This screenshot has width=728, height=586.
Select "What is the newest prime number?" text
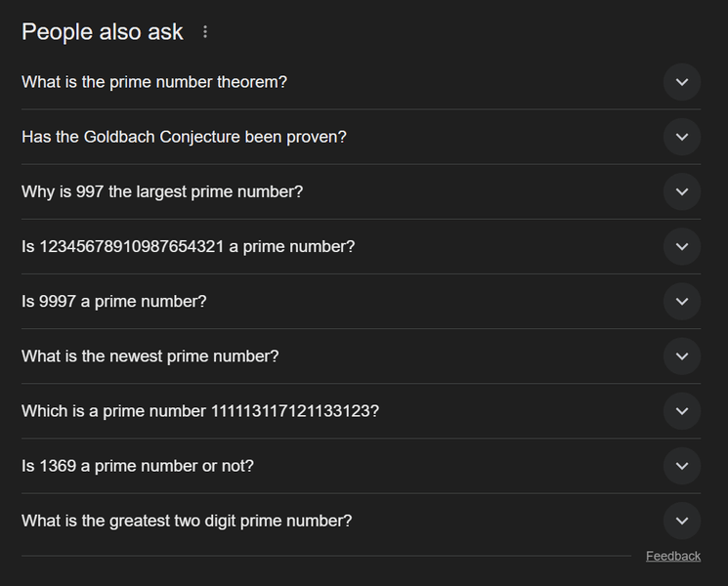point(150,356)
